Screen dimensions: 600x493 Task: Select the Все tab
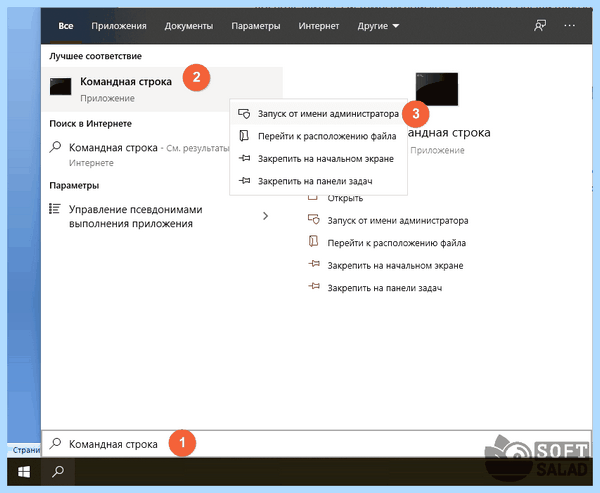click(65, 26)
